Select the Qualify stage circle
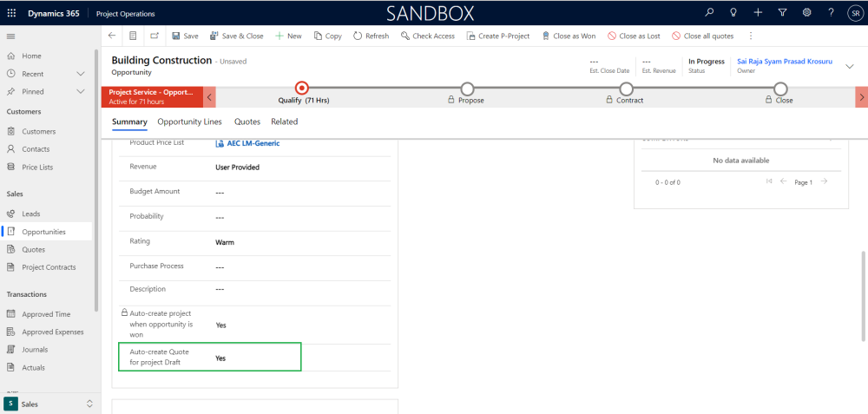Image resolution: width=868 pixels, height=414 pixels. [x=302, y=88]
